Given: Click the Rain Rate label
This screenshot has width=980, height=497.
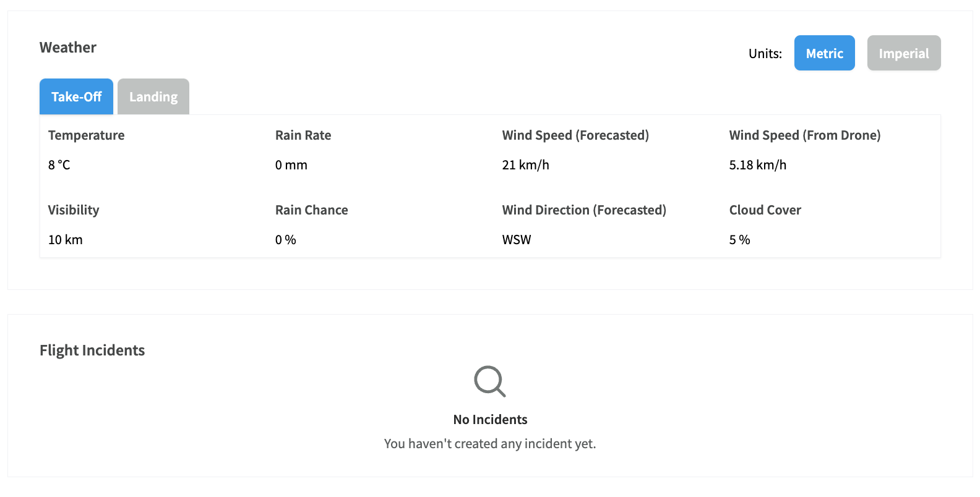Looking at the screenshot, I should pos(303,135).
